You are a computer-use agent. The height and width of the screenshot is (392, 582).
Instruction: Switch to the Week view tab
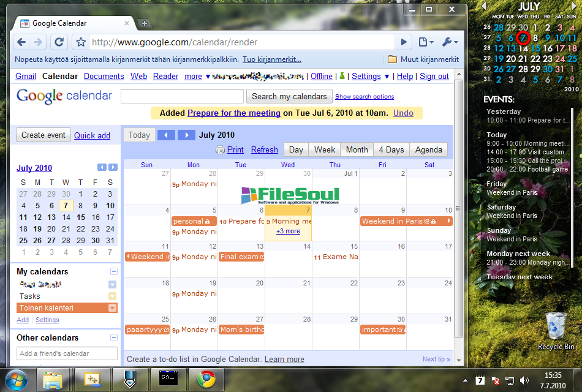click(x=324, y=149)
